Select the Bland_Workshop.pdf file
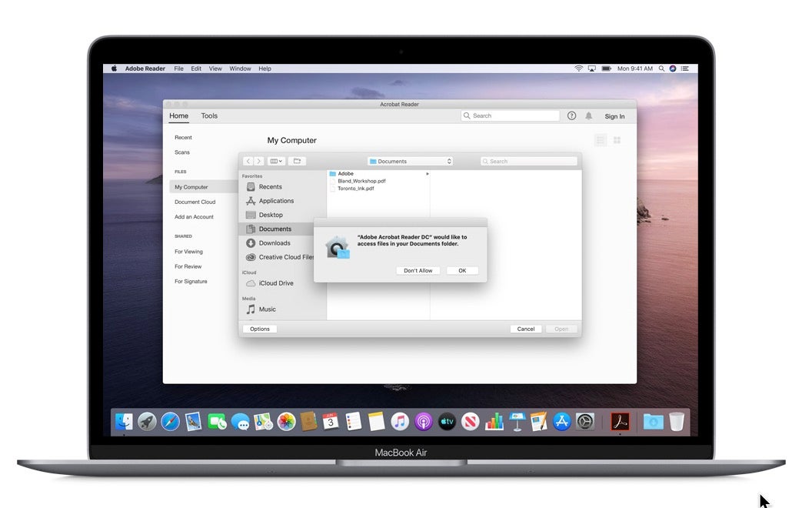This screenshot has height=508, width=812. click(x=361, y=181)
